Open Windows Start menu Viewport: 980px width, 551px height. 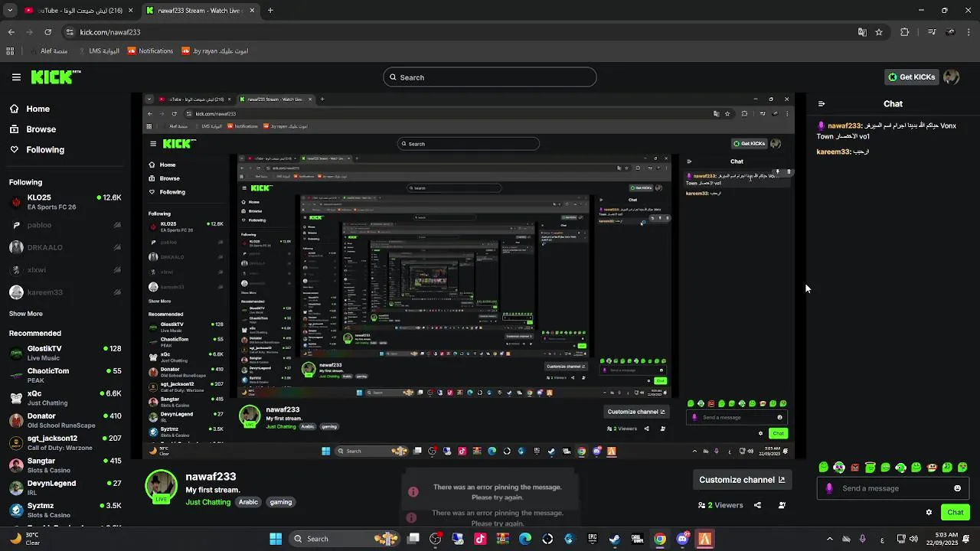[276, 539]
